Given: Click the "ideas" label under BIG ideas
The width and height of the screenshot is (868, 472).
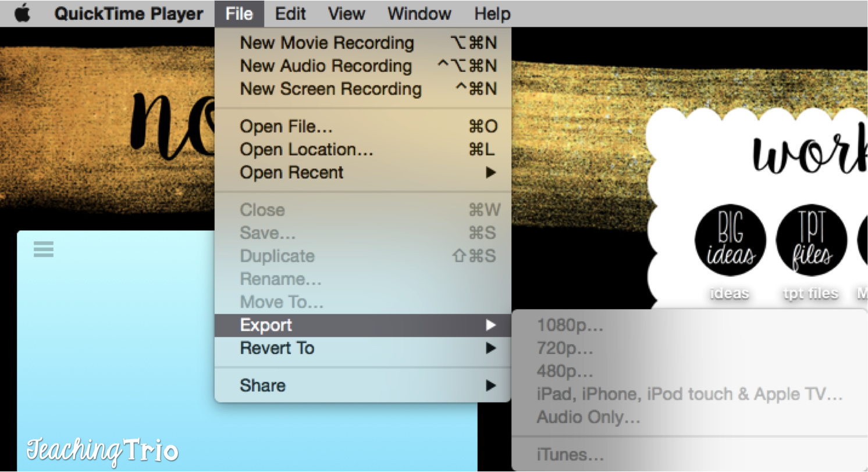Looking at the screenshot, I should [730, 294].
